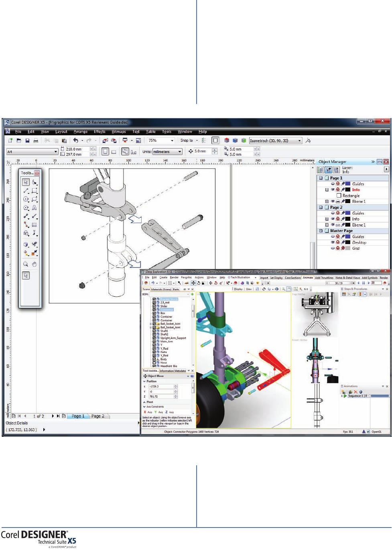The width and height of the screenshot is (392, 550).
Task: Click the Undo arrow in Corel DESIGNER toolbar
Action: (x=75, y=141)
